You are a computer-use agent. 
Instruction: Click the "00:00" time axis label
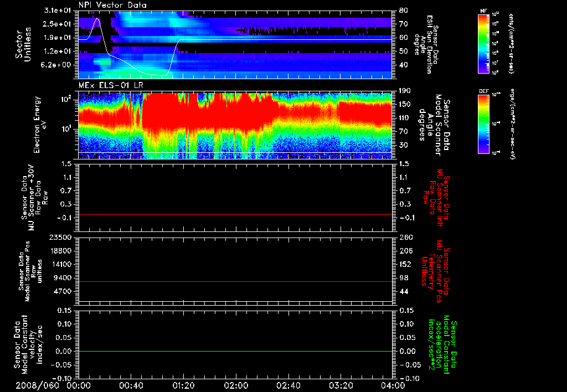coord(79,385)
